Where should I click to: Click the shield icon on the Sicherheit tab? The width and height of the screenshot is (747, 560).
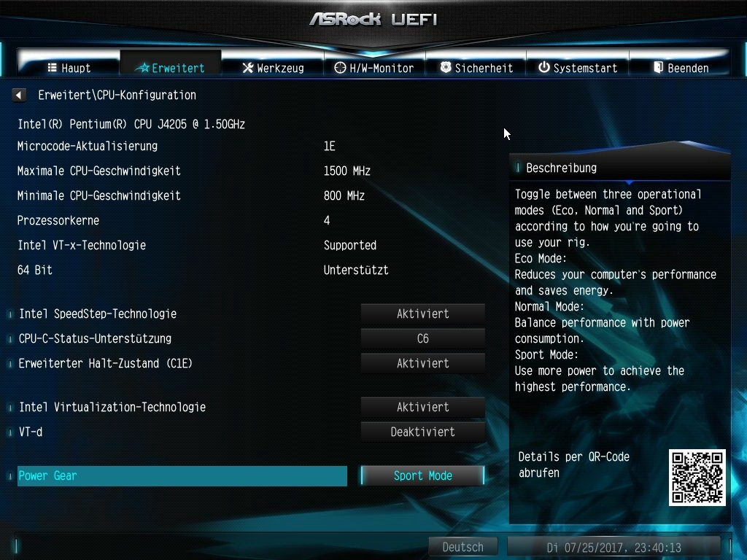pos(446,68)
